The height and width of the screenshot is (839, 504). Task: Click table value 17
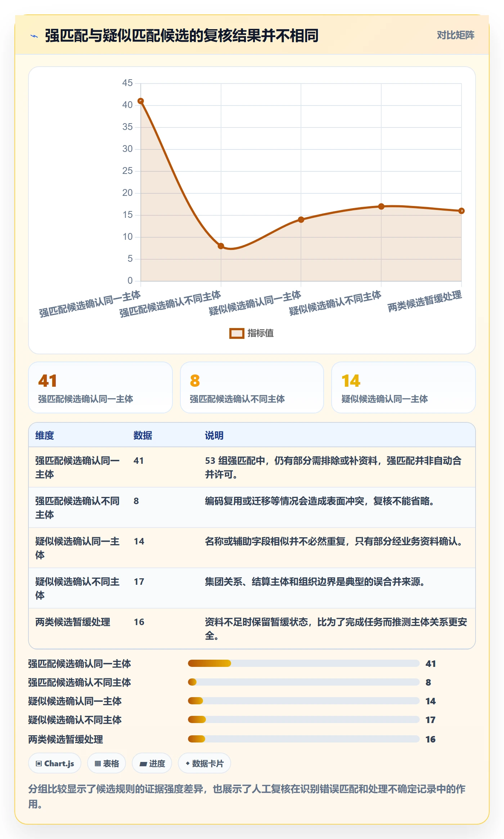139,582
